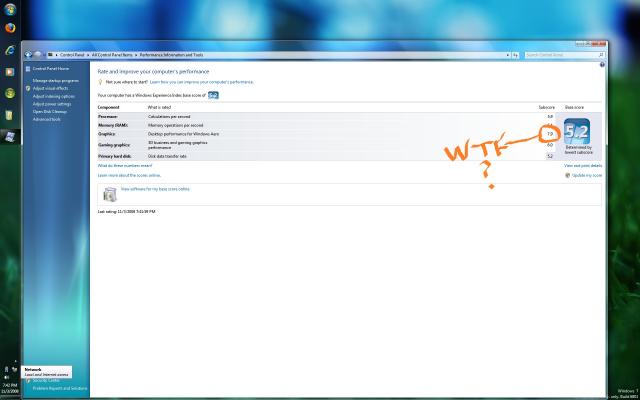Click All Control Panel Items breadcrumb
Screen dimensions: 640x400
pos(112,55)
